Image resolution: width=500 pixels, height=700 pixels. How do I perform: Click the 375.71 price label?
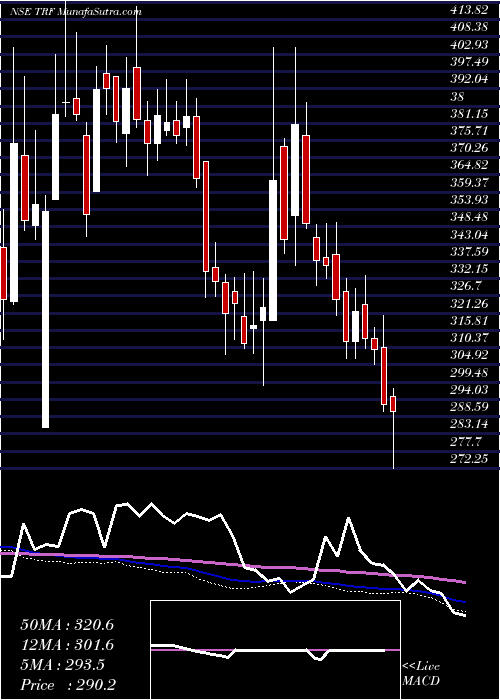click(x=469, y=130)
